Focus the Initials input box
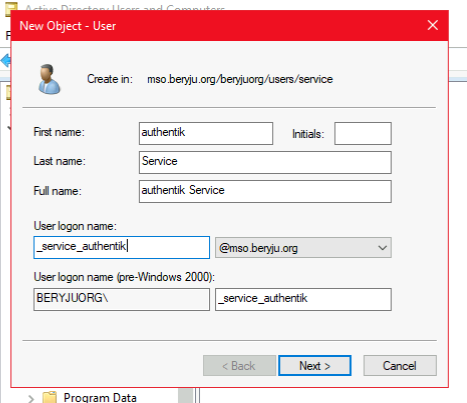This screenshot has height=403, width=467. 363,133
